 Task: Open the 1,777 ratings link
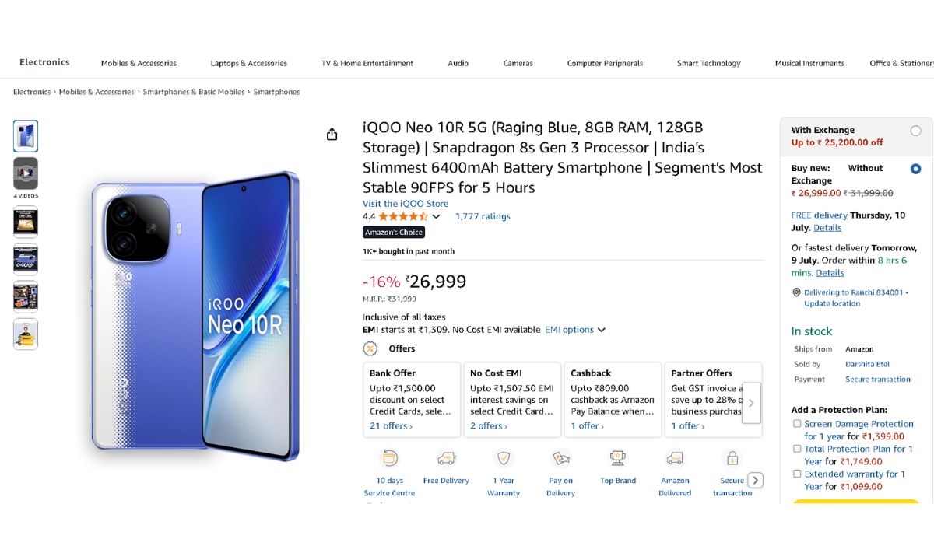[x=483, y=216]
